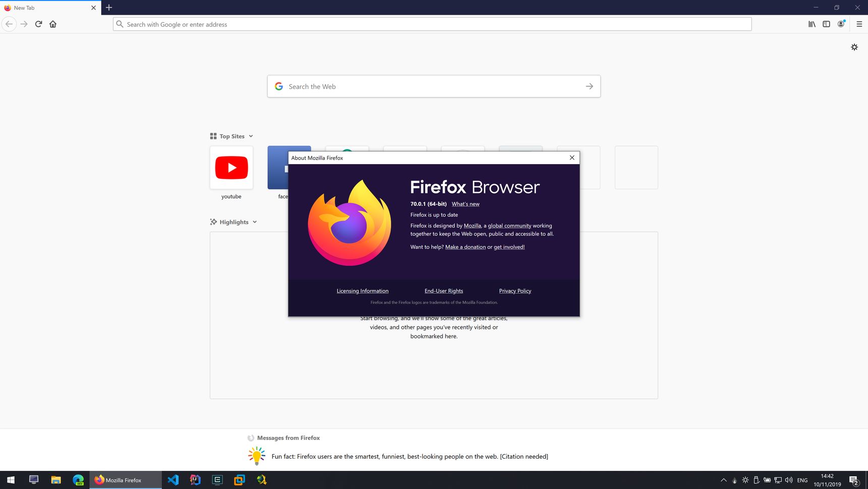Close the New Tab tab
868x489 pixels.
point(93,8)
